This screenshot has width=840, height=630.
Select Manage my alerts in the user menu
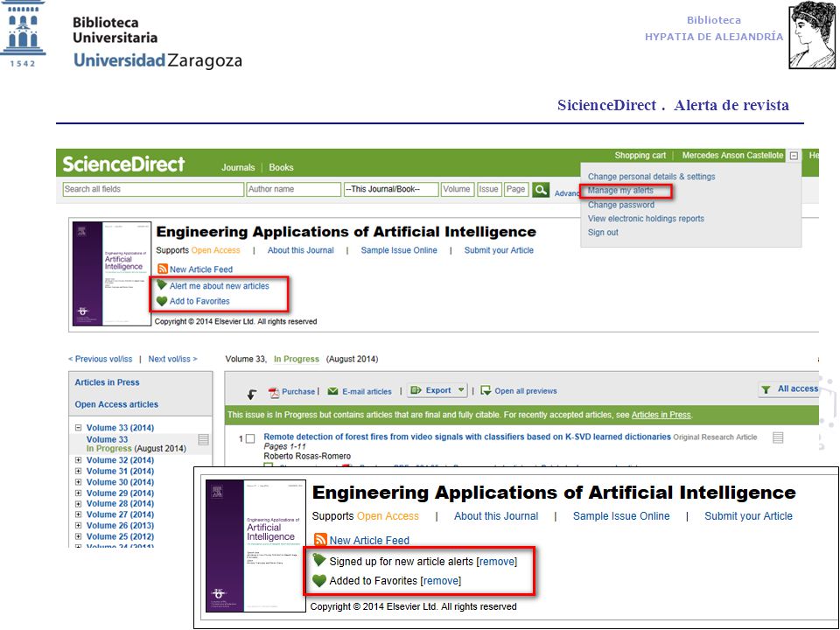[620, 190]
